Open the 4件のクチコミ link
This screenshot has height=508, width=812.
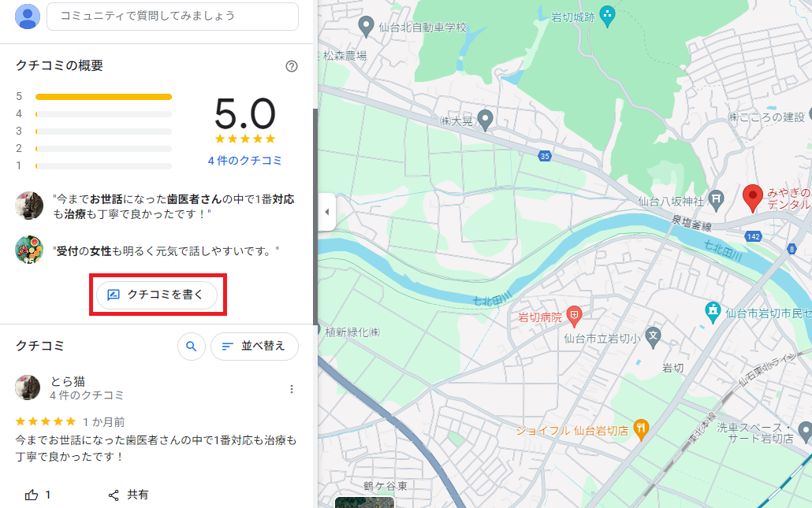(x=245, y=161)
